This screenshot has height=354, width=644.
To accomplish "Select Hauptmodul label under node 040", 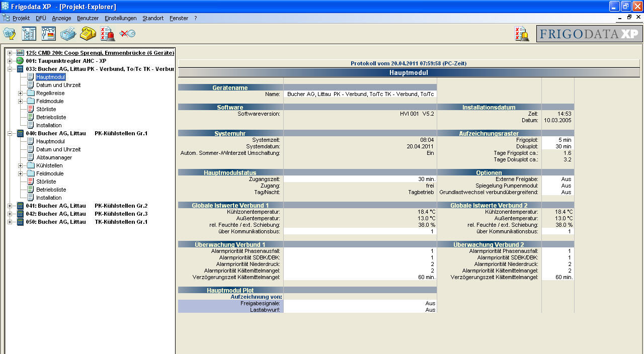I will (50, 141).
